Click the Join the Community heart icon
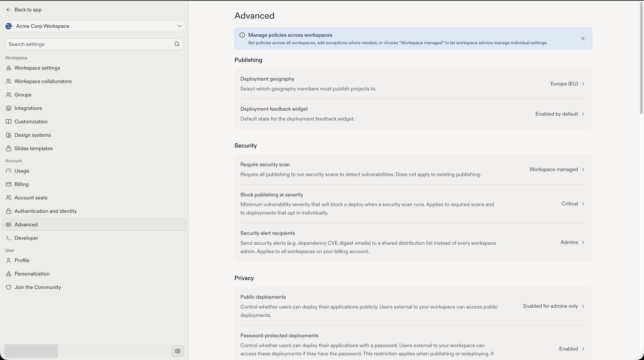644x360 pixels. [9, 287]
